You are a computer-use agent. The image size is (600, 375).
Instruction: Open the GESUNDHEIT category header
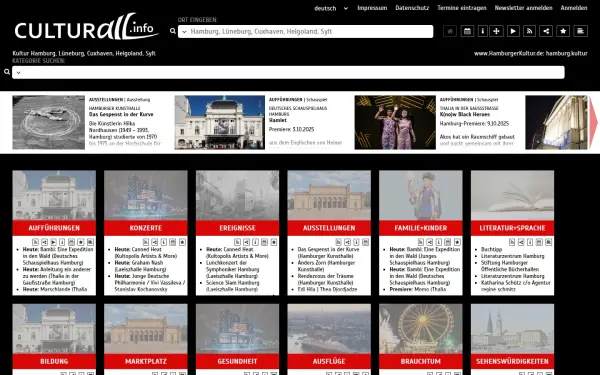pyautogui.click(x=237, y=361)
